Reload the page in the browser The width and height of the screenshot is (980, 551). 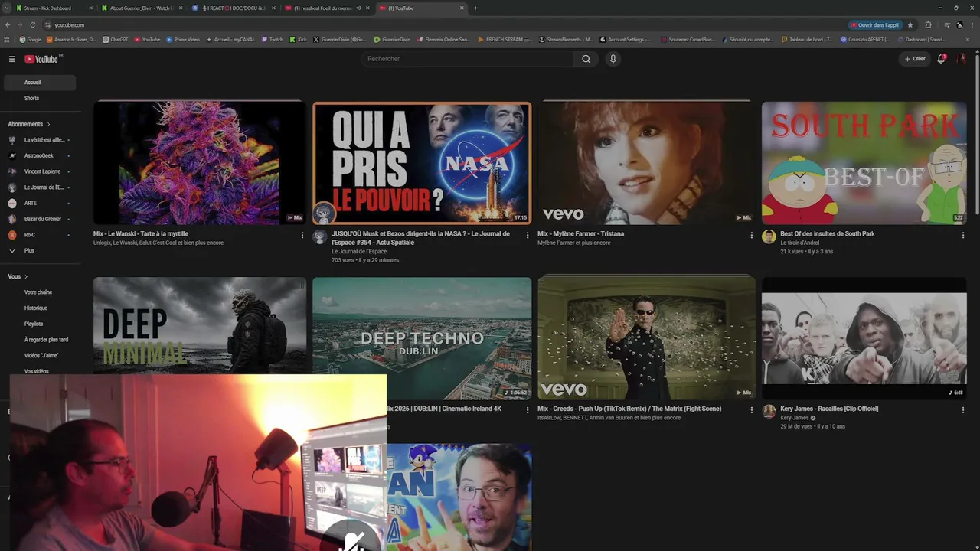[x=32, y=24]
